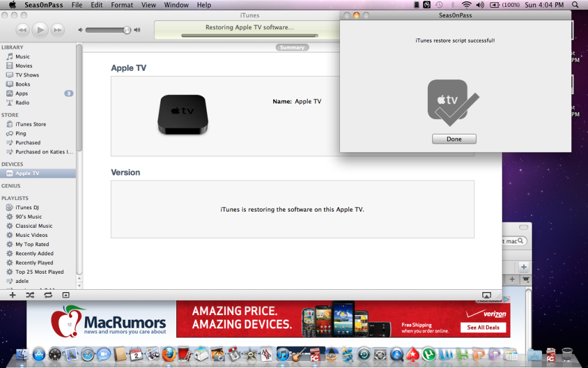This screenshot has height=368, width=588.
Task: Click the AirPlay icon in iTunes
Action: click(x=486, y=296)
